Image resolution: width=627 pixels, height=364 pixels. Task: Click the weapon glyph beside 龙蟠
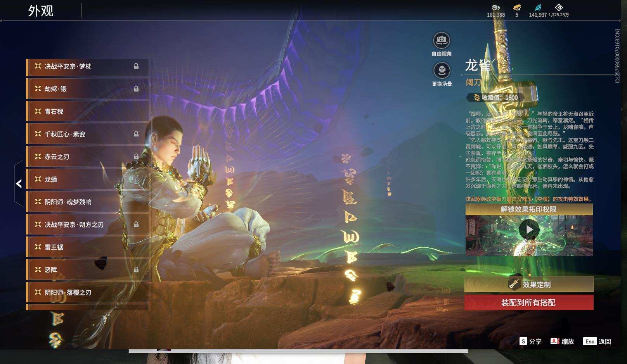click(38, 179)
